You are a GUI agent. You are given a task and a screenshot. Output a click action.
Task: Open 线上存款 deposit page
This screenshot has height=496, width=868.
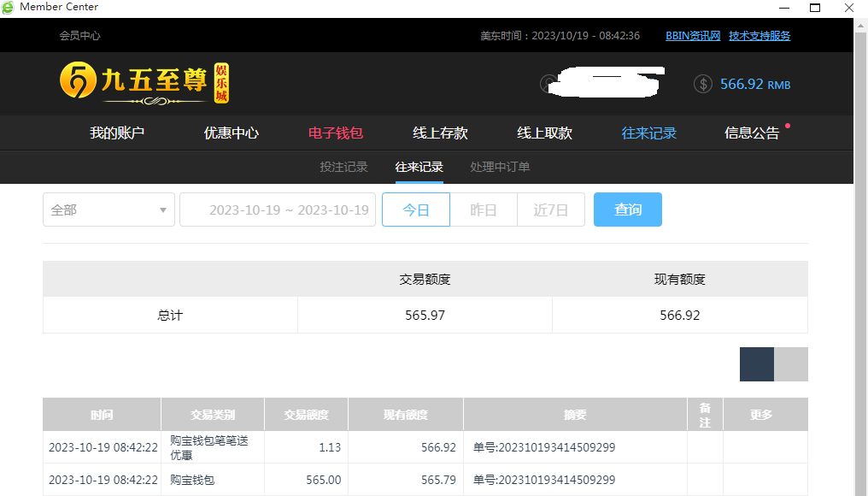(440, 133)
